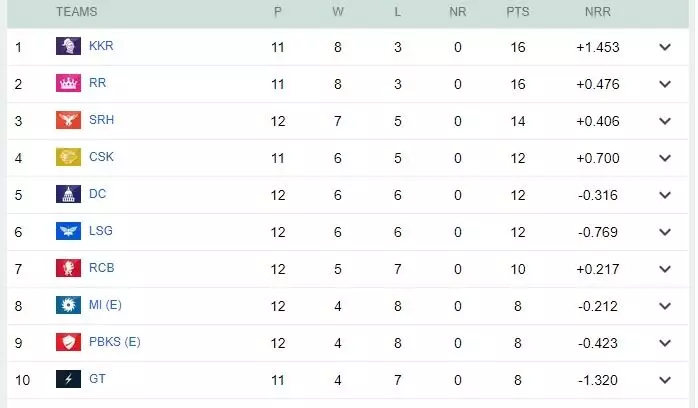Viewport: 698px width, 408px height.
Task: Expand the KKR row details chevron
Action: click(665, 47)
